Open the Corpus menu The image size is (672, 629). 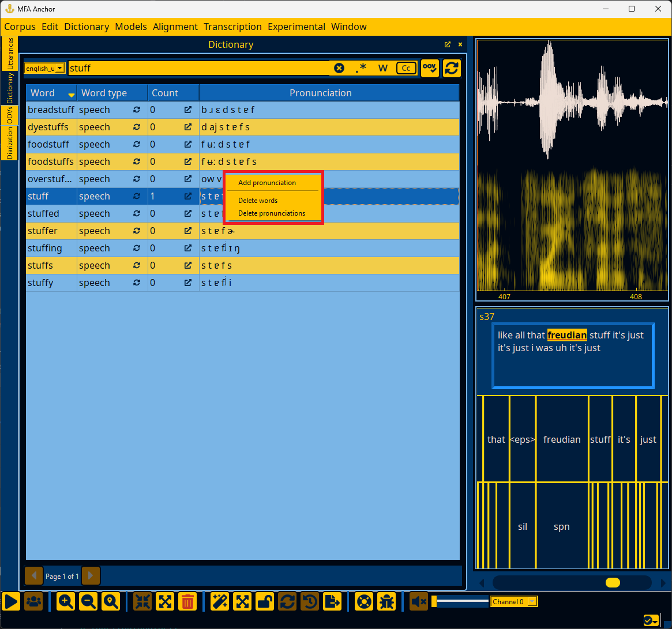[20, 27]
